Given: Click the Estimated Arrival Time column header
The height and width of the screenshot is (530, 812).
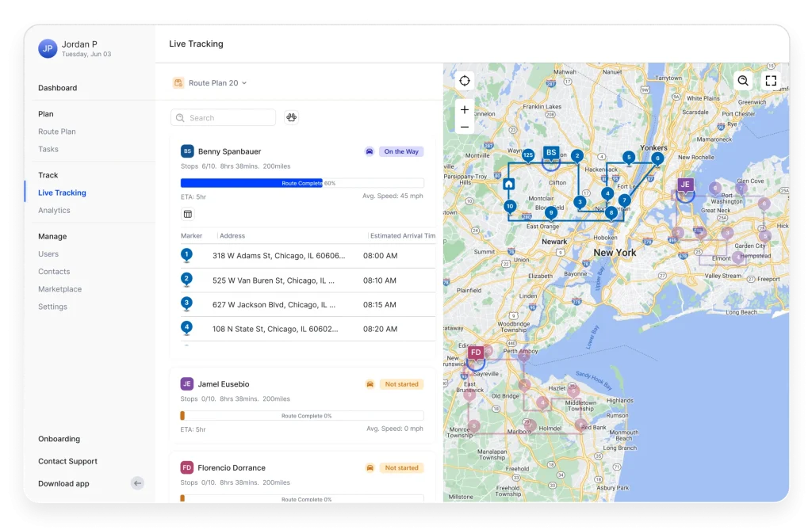Looking at the screenshot, I should click(x=403, y=235).
